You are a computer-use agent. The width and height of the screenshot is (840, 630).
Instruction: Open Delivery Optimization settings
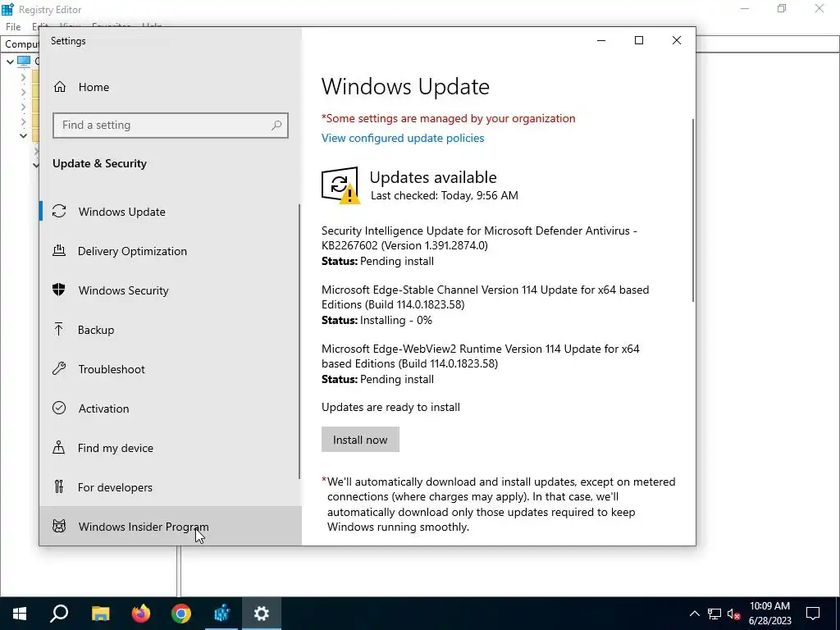point(171,251)
